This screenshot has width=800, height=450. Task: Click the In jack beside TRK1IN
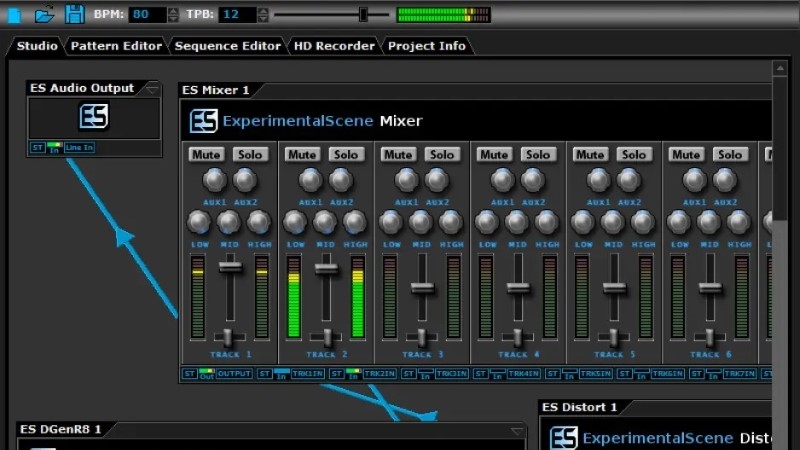(282, 373)
